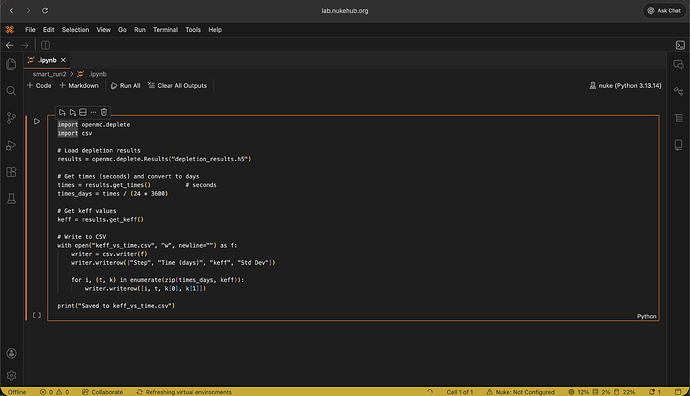Click Refreshing virtual environments status

(184, 392)
